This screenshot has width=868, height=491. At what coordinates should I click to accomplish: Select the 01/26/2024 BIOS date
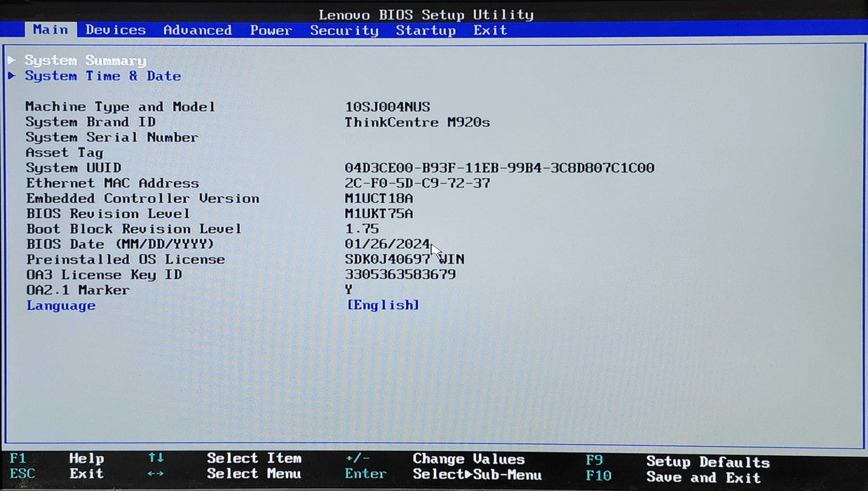388,245
